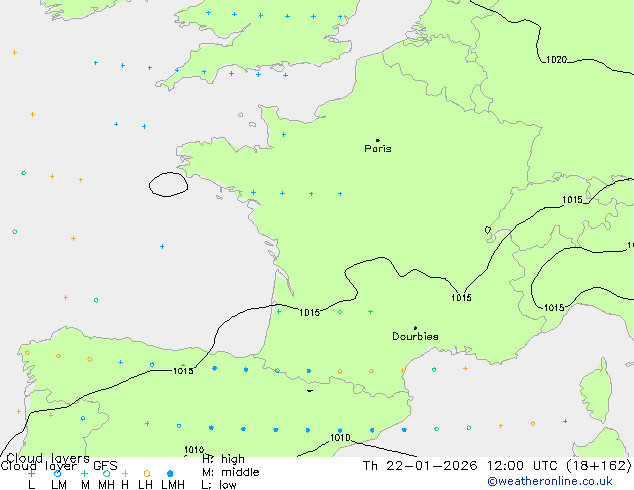Click the 1015 label at Bay of Biscay shore
Viewport: 634px width, 490px height.
click(309, 313)
